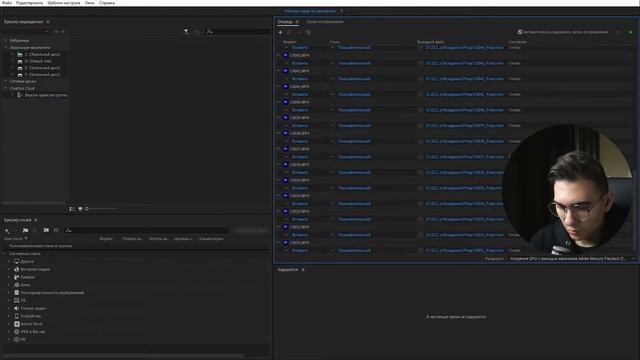This screenshot has height=360, width=640.
Task: Click the search icon in the preset browser
Action: click(68, 231)
